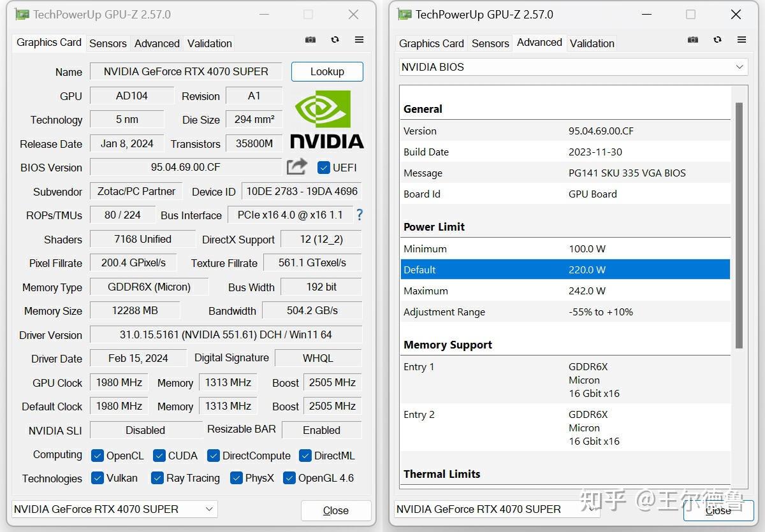Click the refresh icon in right window

click(x=717, y=40)
